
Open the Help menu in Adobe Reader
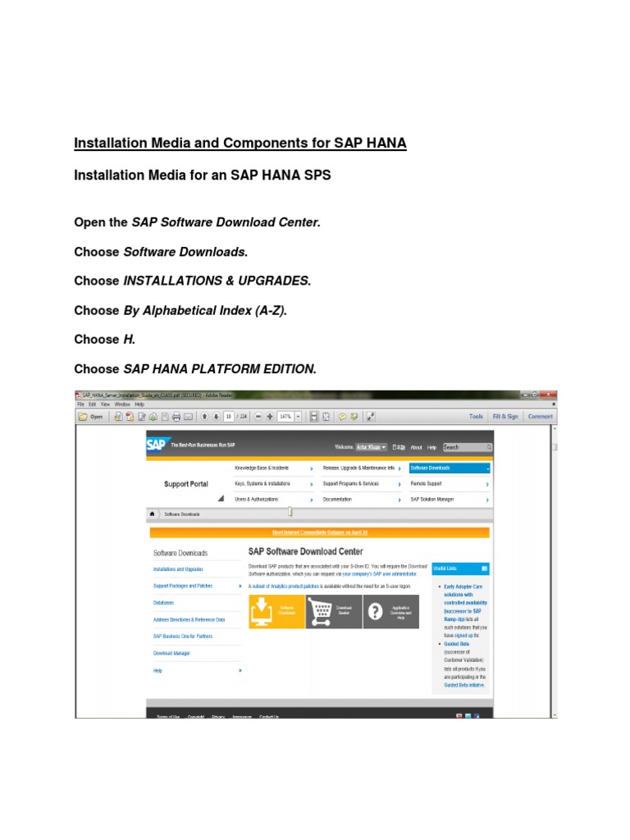tap(139, 404)
